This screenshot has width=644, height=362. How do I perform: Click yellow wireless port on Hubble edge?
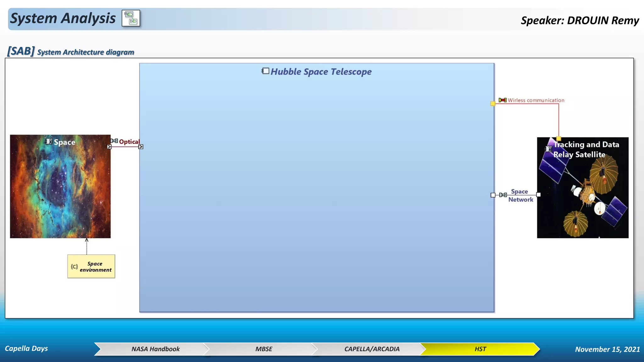click(x=493, y=103)
